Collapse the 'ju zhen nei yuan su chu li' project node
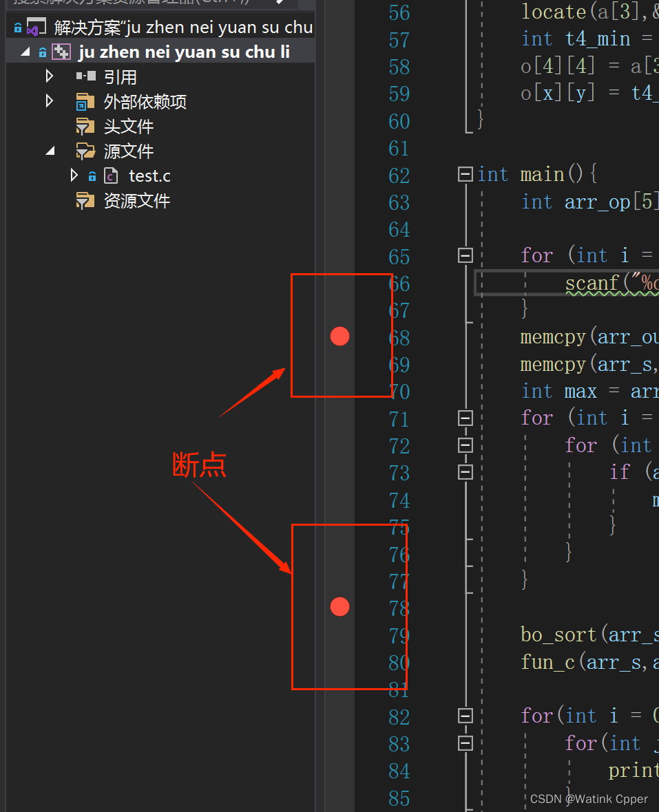This screenshot has height=812, width=659. [25, 52]
